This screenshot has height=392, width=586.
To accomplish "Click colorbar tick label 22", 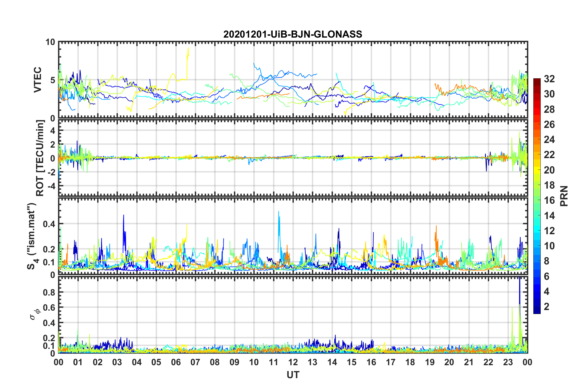I will pos(549,155).
